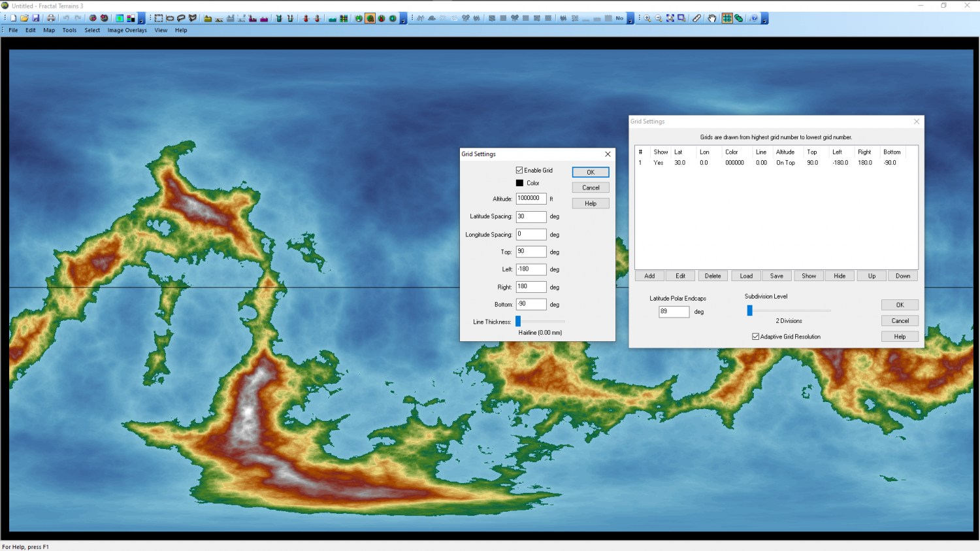Viewport: 980px width, 551px height.
Task: Toggle the highlighted grid display icon
Action: (727, 18)
